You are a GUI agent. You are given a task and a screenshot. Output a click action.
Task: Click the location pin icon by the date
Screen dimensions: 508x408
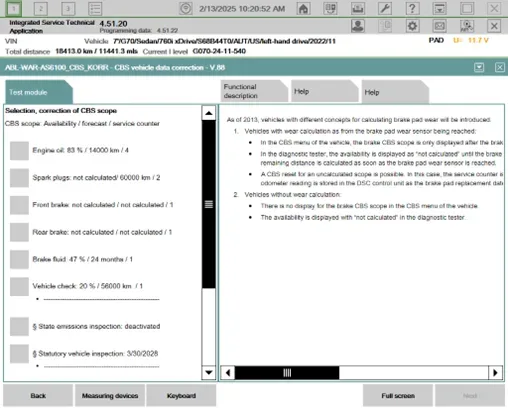pyautogui.click(x=186, y=9)
